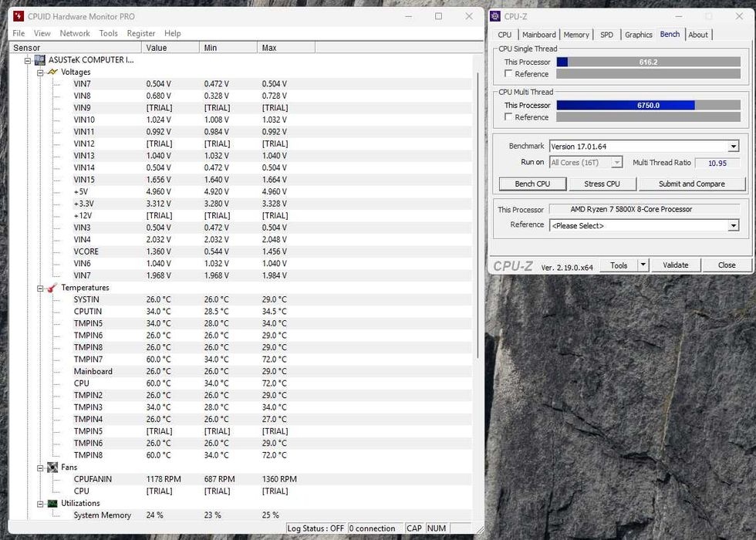
Task: Click the Stress CPU button
Action: coord(602,184)
